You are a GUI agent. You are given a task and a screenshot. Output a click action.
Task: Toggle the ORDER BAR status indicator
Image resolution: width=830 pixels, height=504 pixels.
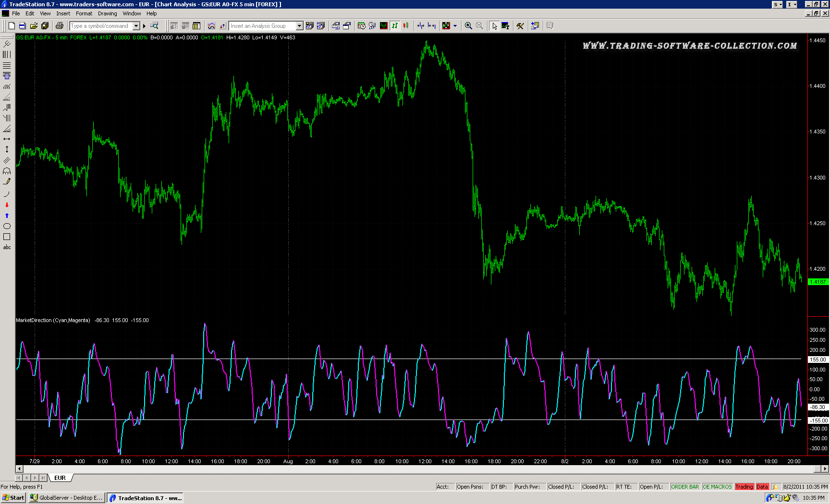coord(684,487)
